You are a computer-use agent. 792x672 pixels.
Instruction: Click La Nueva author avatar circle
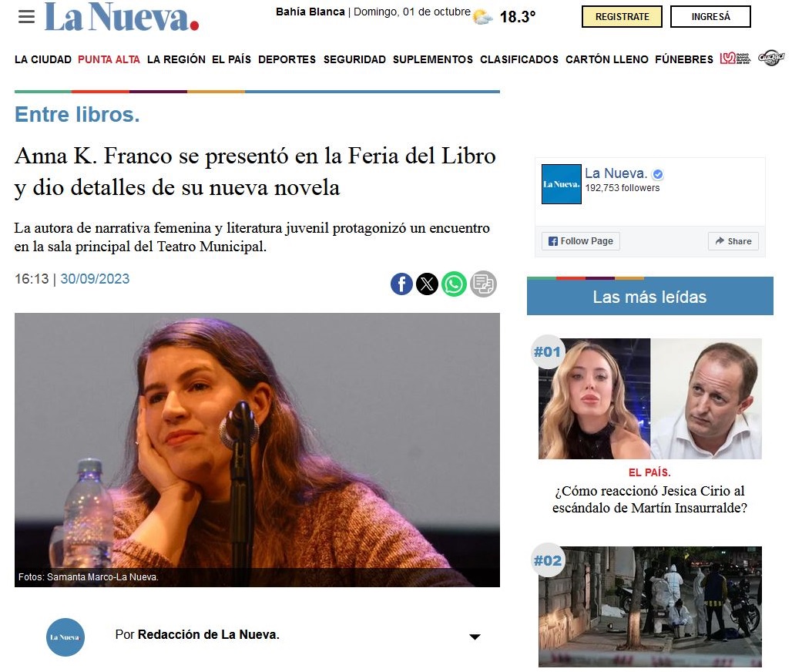click(65, 637)
